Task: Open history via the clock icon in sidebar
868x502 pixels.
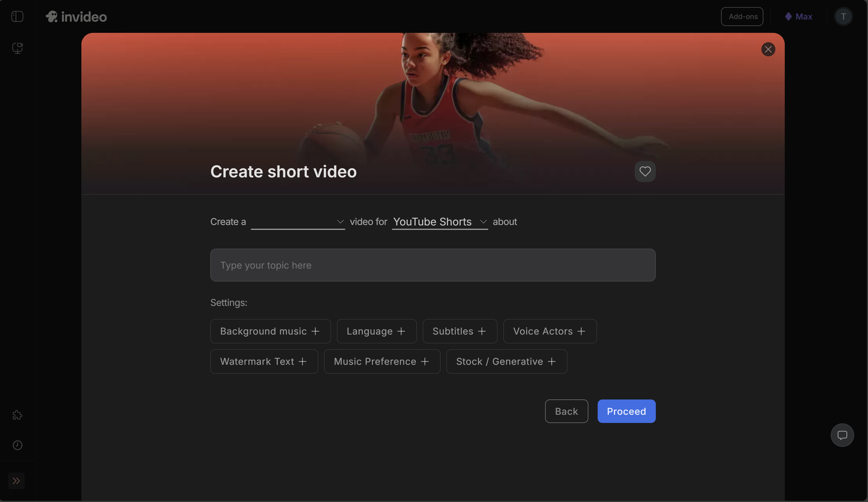Action: point(17,445)
